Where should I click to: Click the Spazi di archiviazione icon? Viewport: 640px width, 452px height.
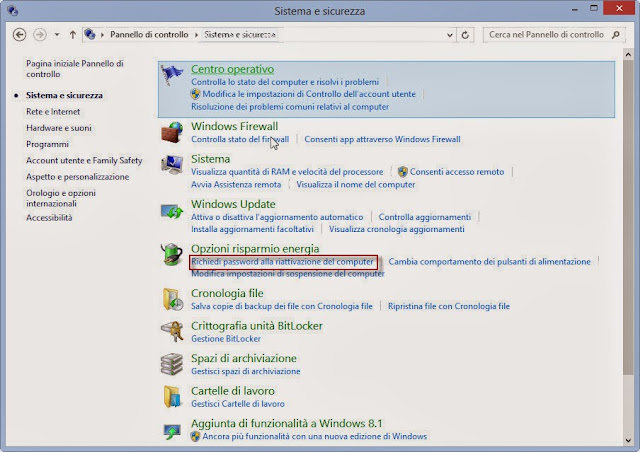(173, 364)
